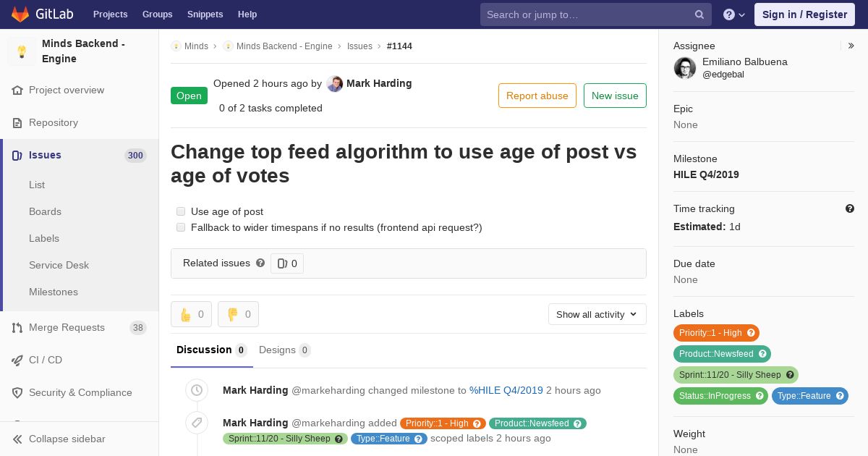Collapse the left sidebar
Screen dimensions: 868x456
pyautogui.click(x=67, y=439)
